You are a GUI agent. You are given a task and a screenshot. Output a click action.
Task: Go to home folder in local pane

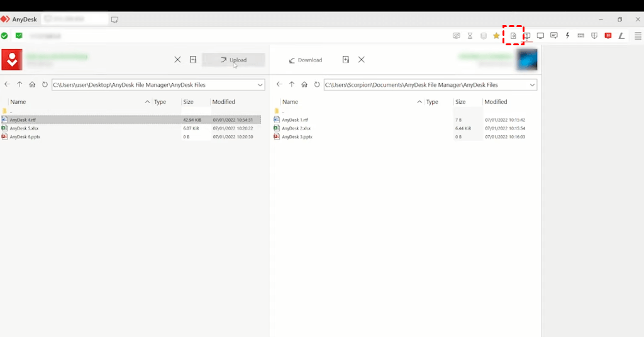[x=32, y=84]
